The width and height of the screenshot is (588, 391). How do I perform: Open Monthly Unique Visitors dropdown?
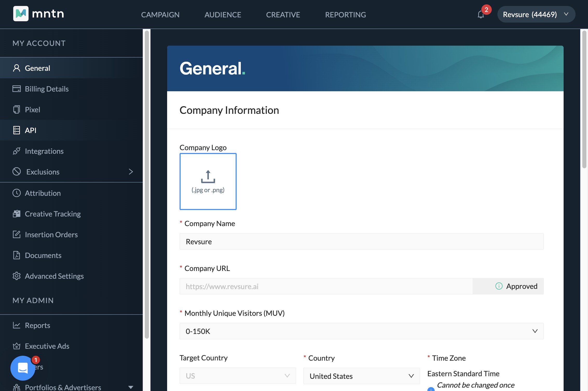361,331
